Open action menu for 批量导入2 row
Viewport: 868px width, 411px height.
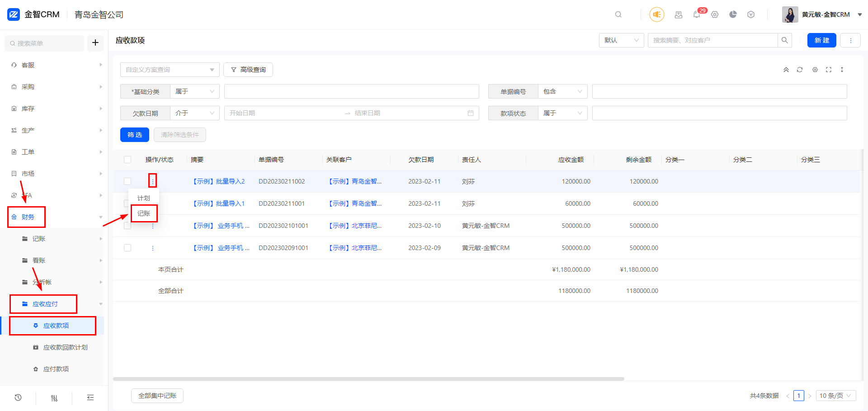153,181
